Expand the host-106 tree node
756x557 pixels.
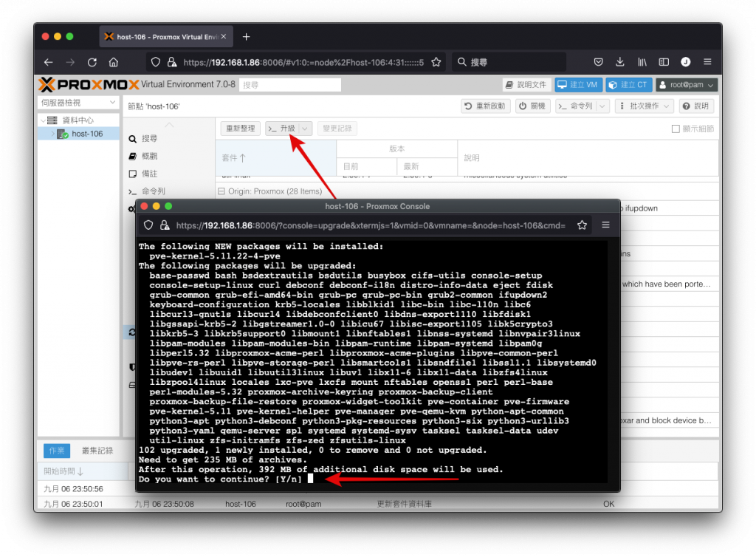(x=53, y=134)
